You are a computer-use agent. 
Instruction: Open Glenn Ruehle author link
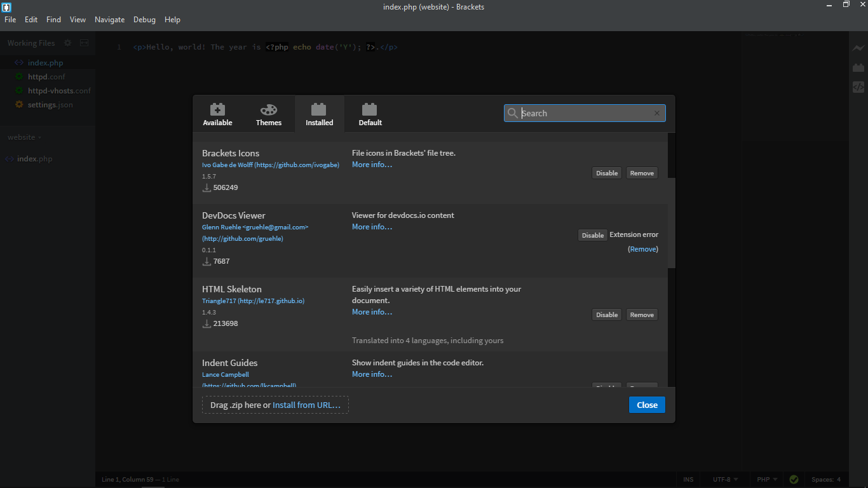[x=255, y=233]
